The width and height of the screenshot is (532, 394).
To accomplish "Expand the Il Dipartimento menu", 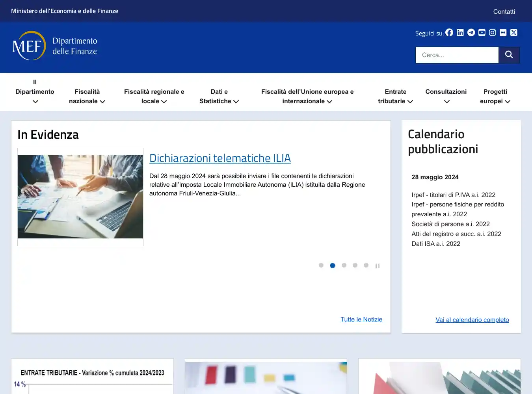I will pyautogui.click(x=35, y=92).
